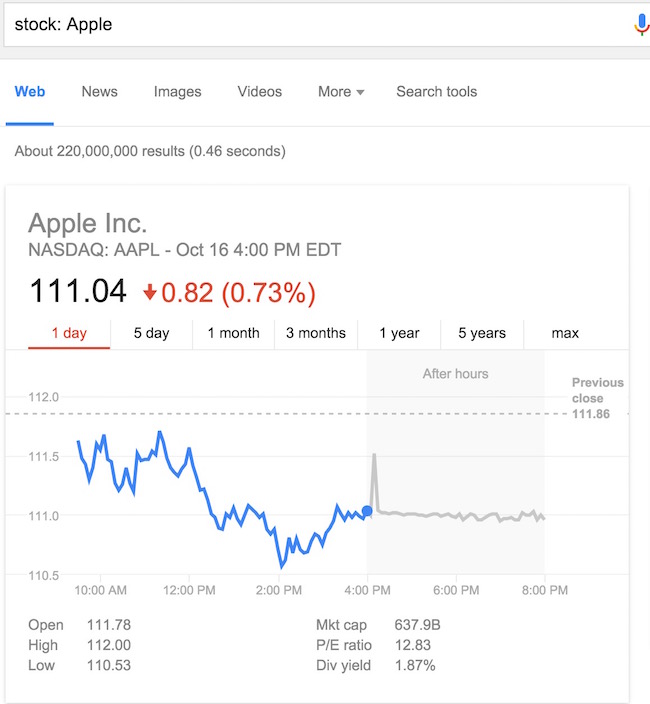650x704 pixels.
Task: Go to the Videos tab
Action: 260,92
